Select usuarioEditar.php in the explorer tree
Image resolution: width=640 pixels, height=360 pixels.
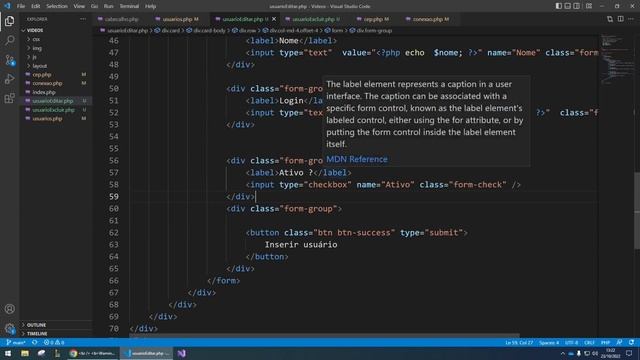click(x=52, y=101)
